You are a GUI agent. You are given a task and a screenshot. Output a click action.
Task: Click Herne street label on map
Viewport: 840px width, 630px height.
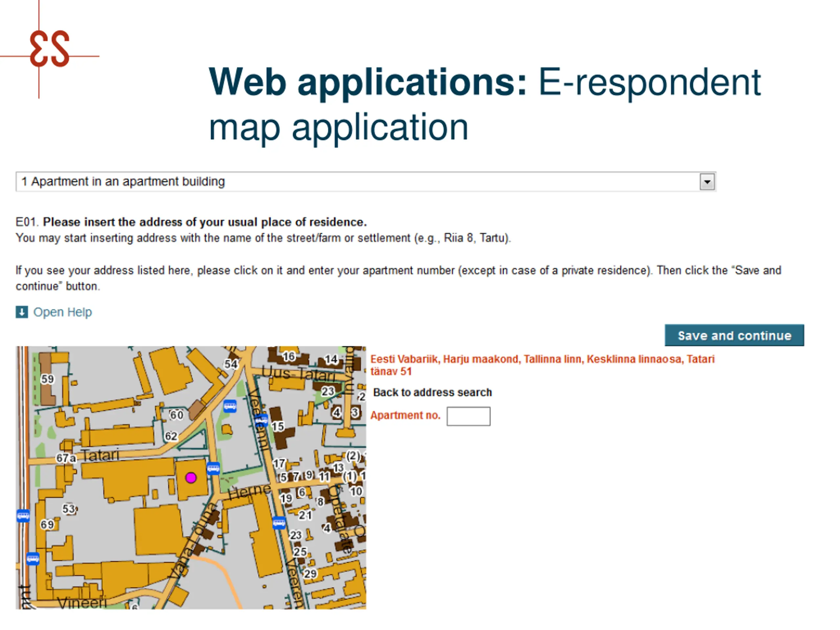(x=249, y=492)
